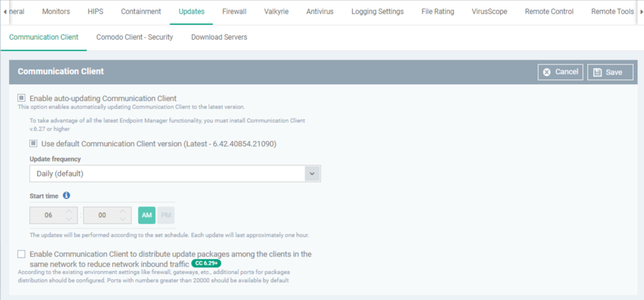Click the Communication Client panel heading
The height and width of the screenshot is (300, 644).
(x=61, y=72)
